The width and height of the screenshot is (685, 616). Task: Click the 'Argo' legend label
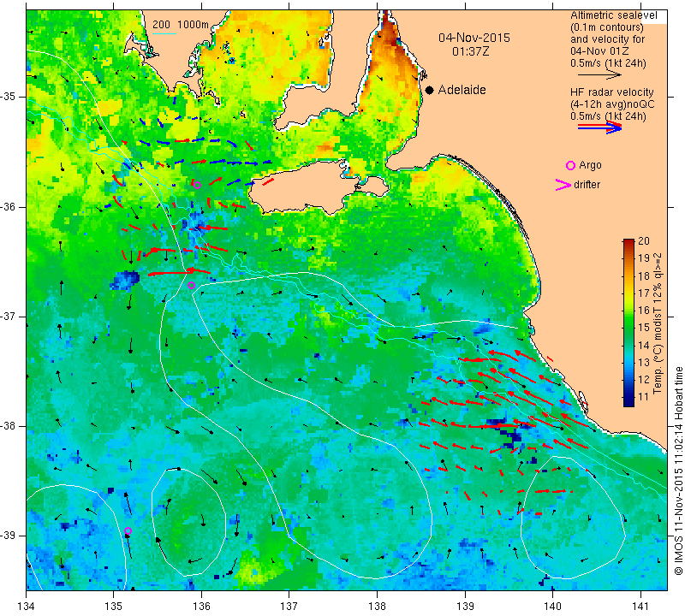590,165
